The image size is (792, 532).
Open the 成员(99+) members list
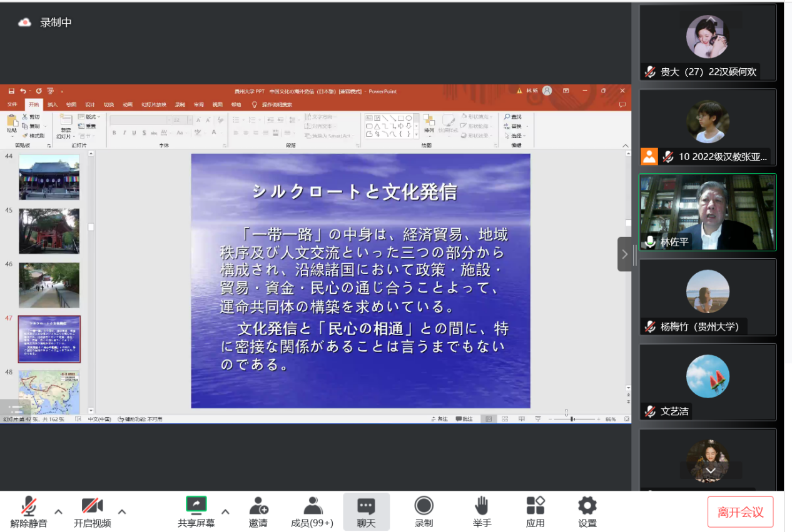pyautogui.click(x=312, y=511)
